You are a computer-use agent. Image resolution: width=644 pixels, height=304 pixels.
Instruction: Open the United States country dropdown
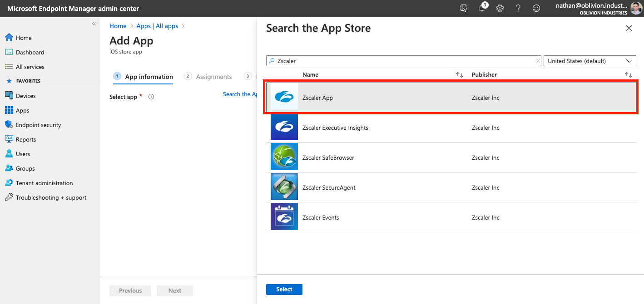pos(590,61)
